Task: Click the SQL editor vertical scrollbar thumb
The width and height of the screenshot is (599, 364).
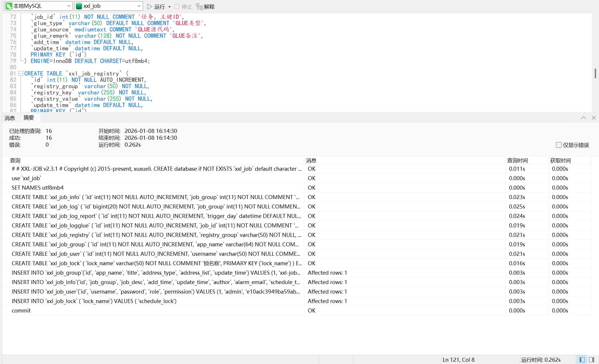Action: coord(595,73)
